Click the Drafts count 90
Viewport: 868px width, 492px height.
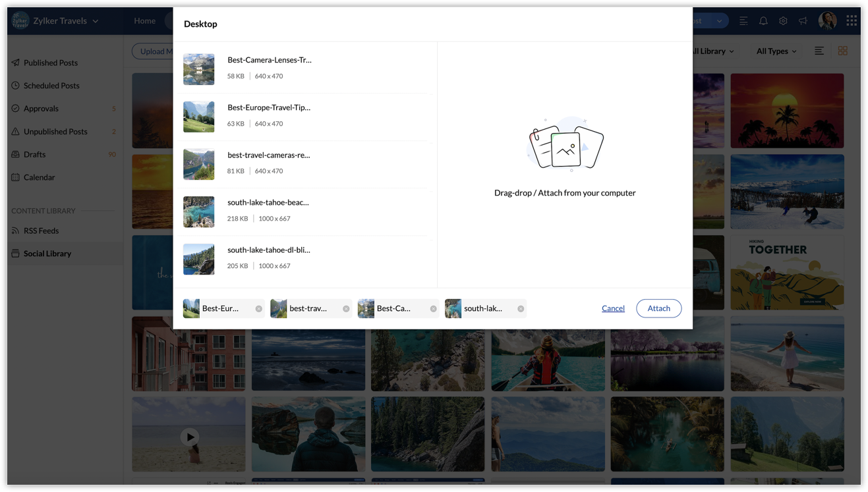112,155
